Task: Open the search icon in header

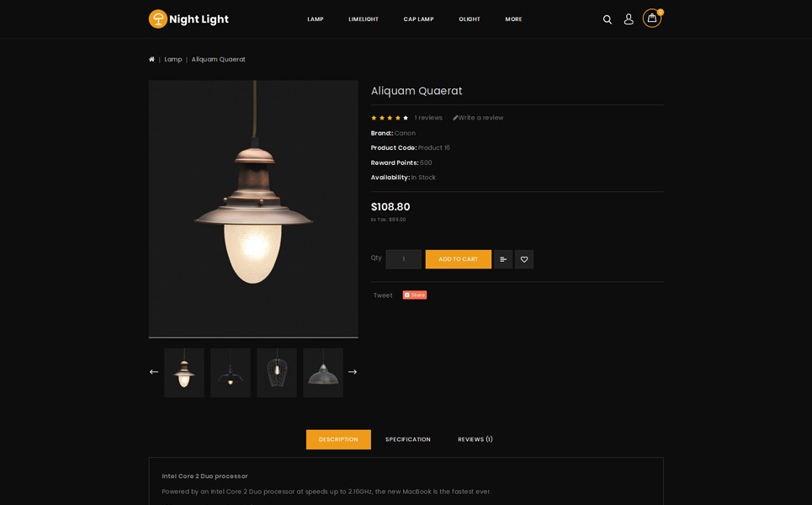Action: click(607, 19)
